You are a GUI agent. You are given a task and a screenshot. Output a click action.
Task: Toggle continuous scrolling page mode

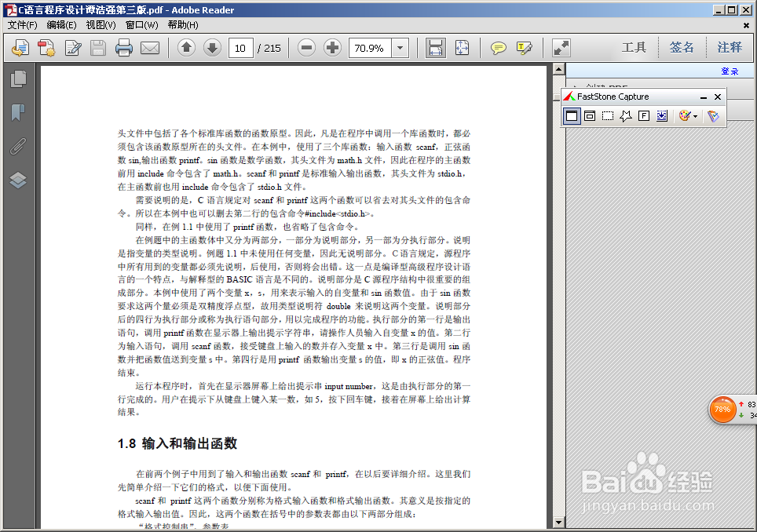[435, 48]
